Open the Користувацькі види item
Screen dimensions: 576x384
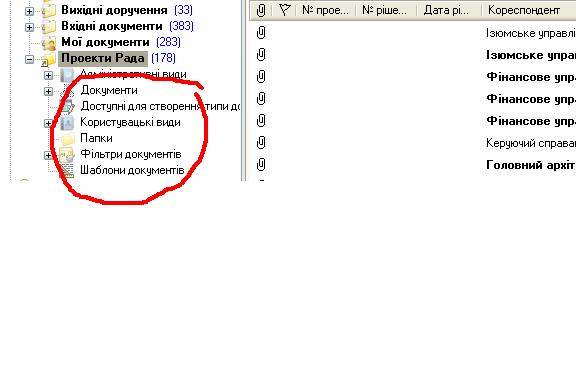[x=130, y=122]
